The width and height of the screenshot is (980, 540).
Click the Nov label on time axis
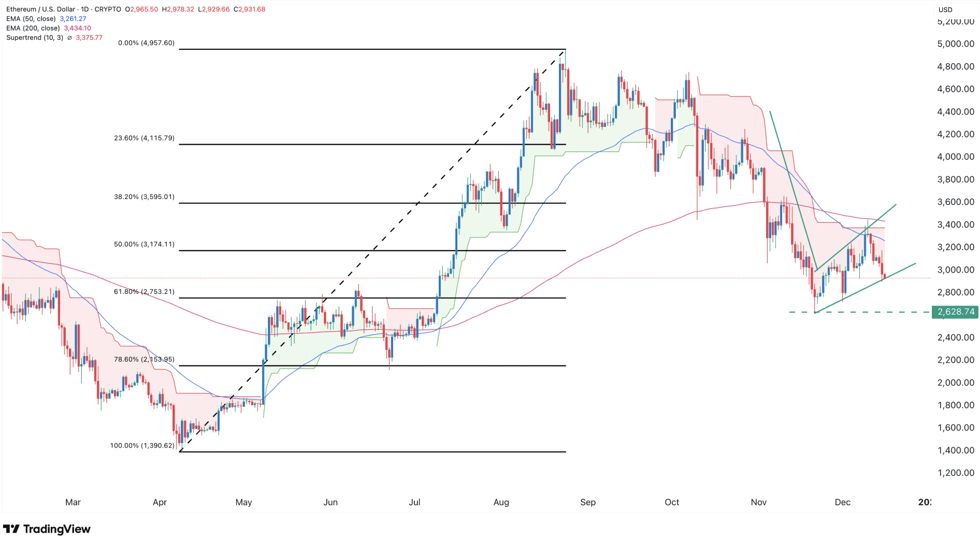pyautogui.click(x=758, y=502)
